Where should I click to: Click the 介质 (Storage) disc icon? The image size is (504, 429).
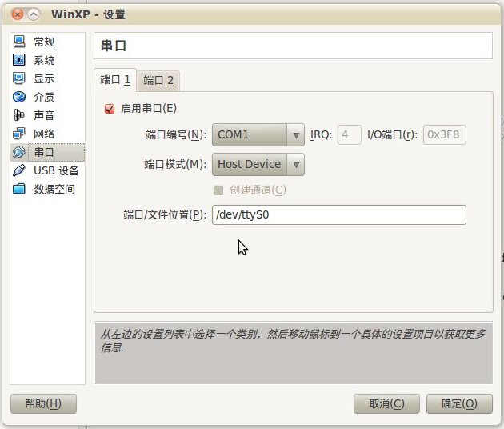pyautogui.click(x=19, y=97)
